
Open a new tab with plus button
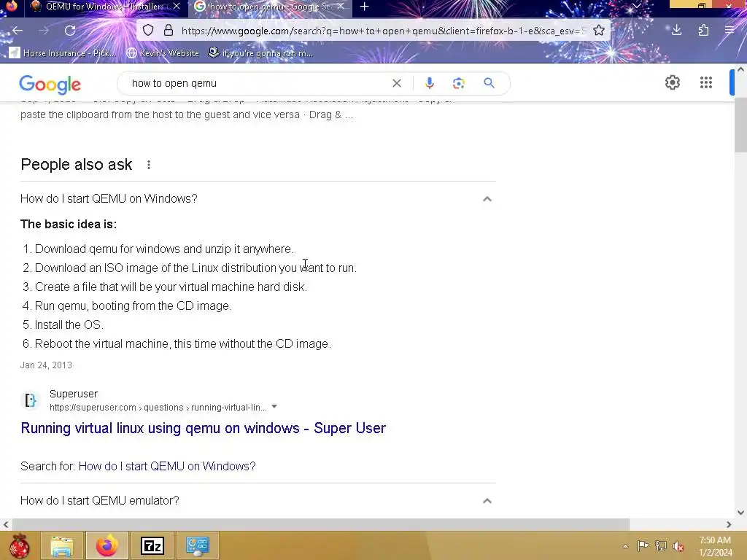364,7
